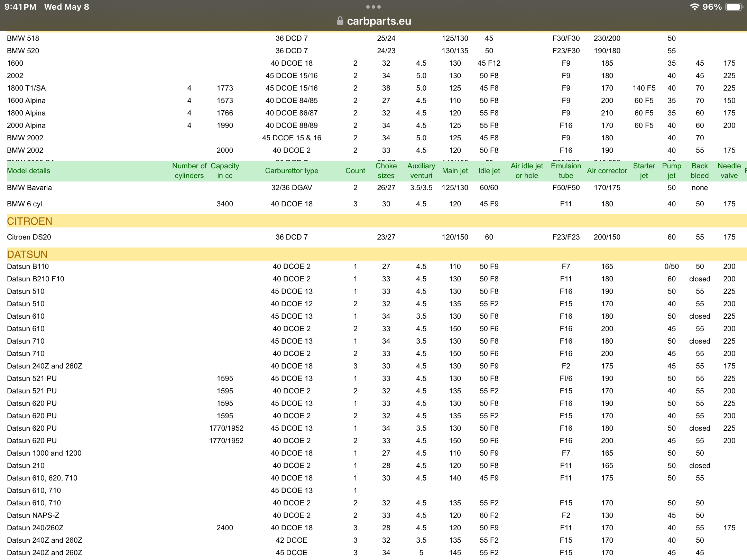Tap the battery icon in status bar

pos(735,7)
